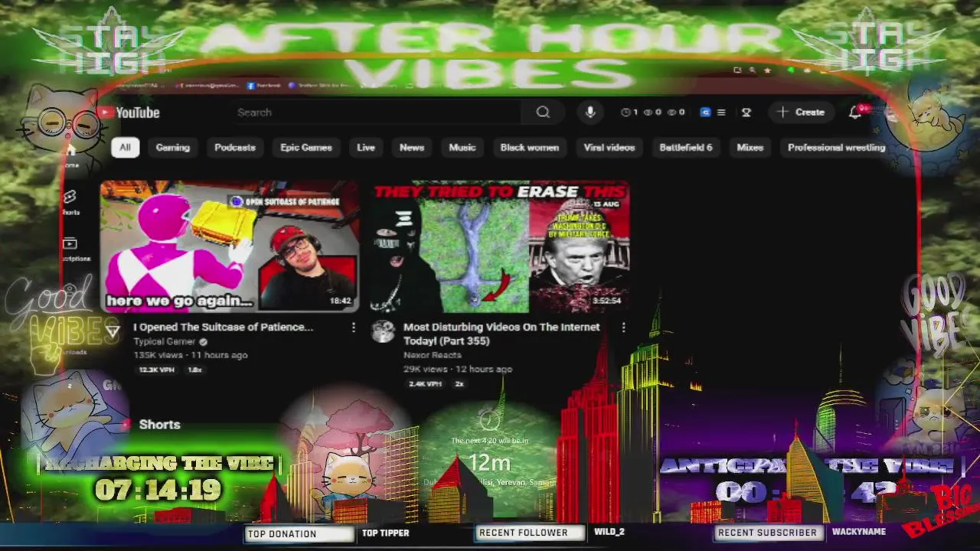Open 'I Opened The Suitcase of Patience' title

tap(224, 328)
